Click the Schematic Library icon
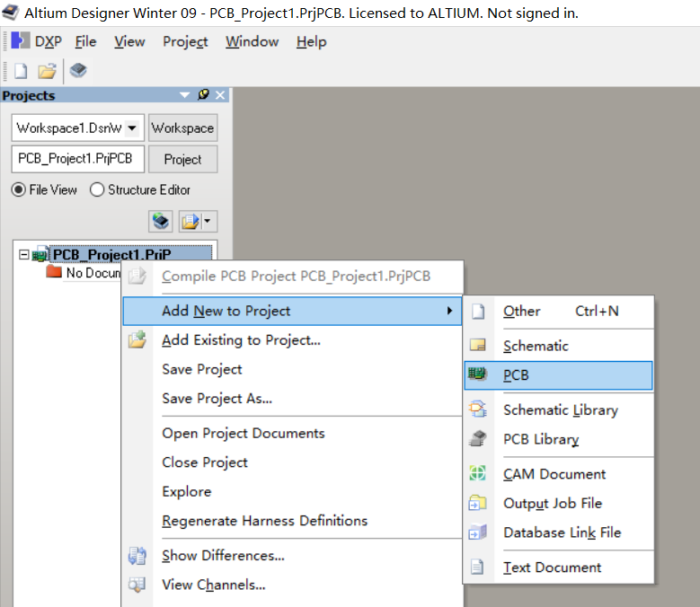Screen dimensions: 700x607 [478, 409]
